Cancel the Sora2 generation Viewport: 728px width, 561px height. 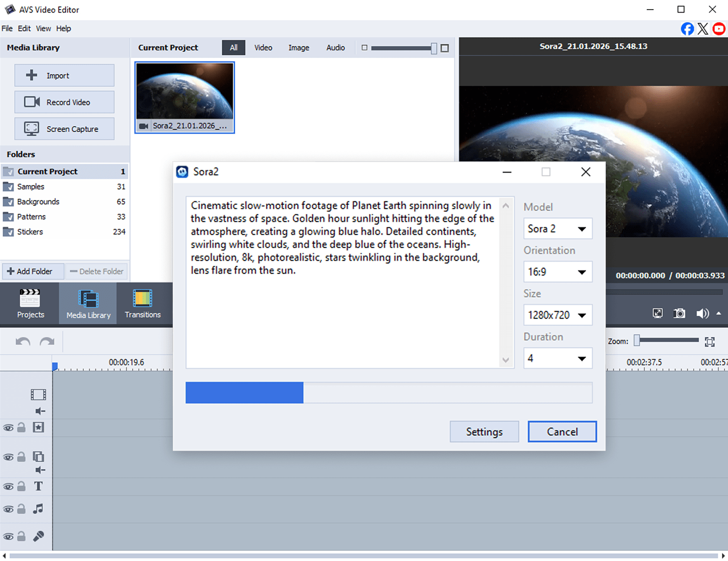[562, 432]
